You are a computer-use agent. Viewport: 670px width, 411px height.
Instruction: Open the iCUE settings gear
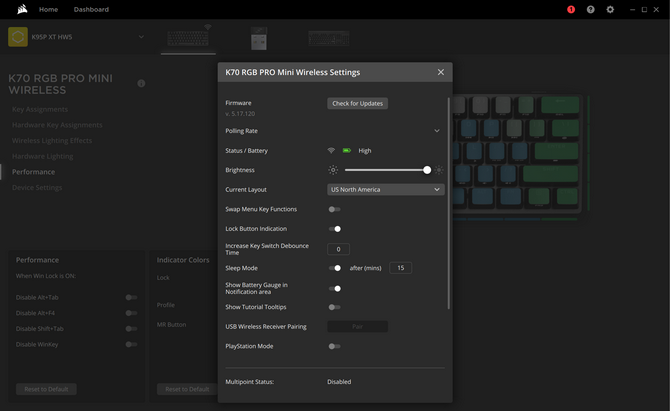[610, 9]
